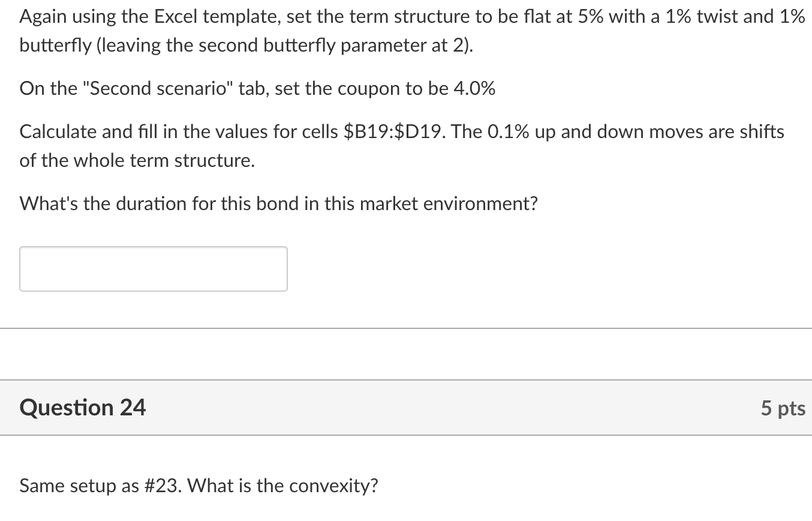Select the Question 24 heading
Image resolution: width=812 pixels, height=521 pixels.
tap(83, 408)
